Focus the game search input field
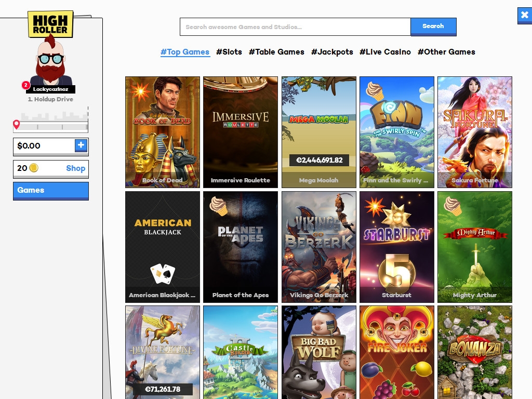The width and height of the screenshot is (532, 399). click(x=295, y=27)
